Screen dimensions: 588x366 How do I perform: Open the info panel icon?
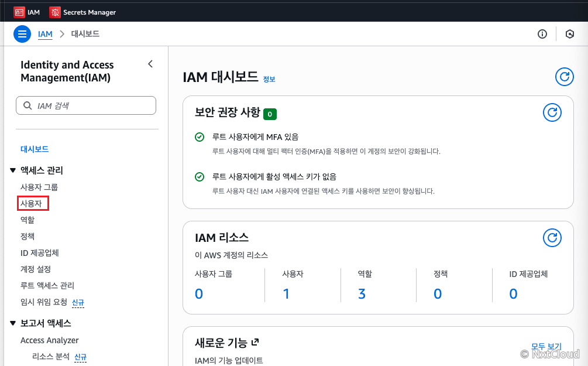[542, 34]
